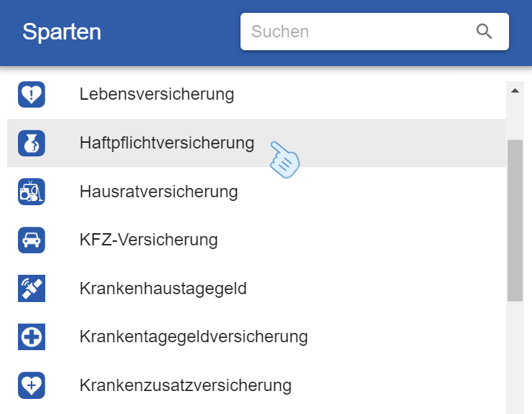This screenshot has width=532, height=414.
Task: Open Krankentagegeldversicherung entry
Action: [x=193, y=337]
